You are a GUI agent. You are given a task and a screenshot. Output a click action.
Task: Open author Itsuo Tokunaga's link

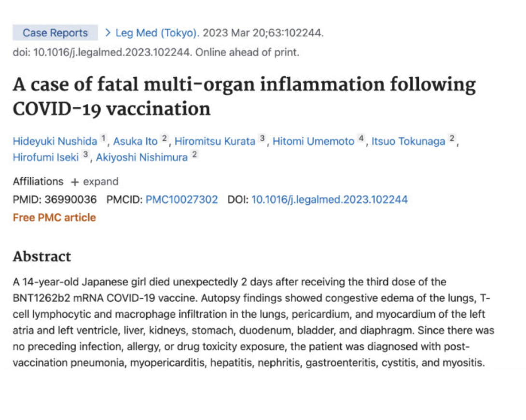[x=408, y=141]
